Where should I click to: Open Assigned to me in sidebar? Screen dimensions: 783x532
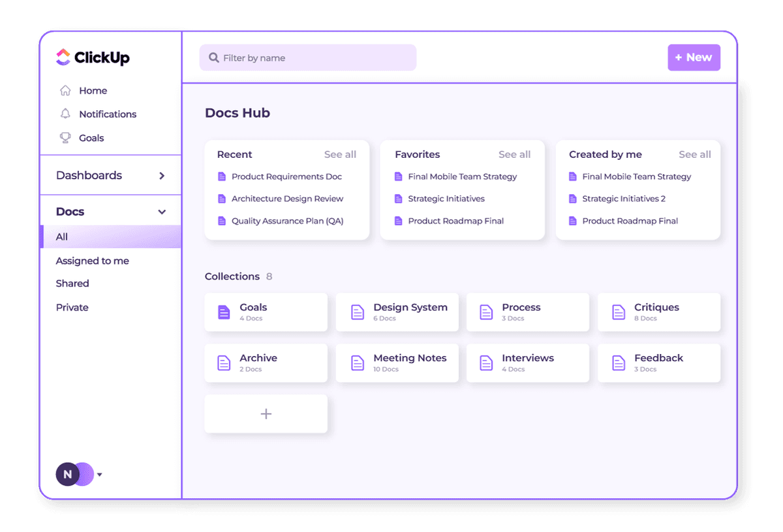tap(93, 261)
